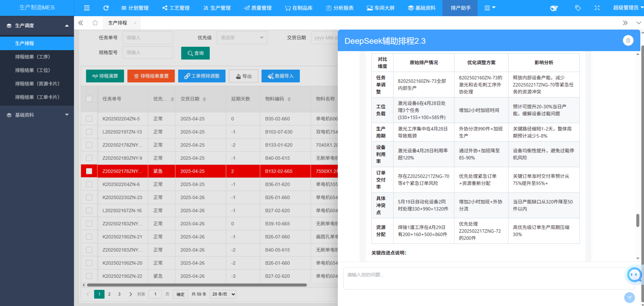Open the 车间大屏 menu
The height and width of the screenshot is (306, 644).
(x=381, y=8)
